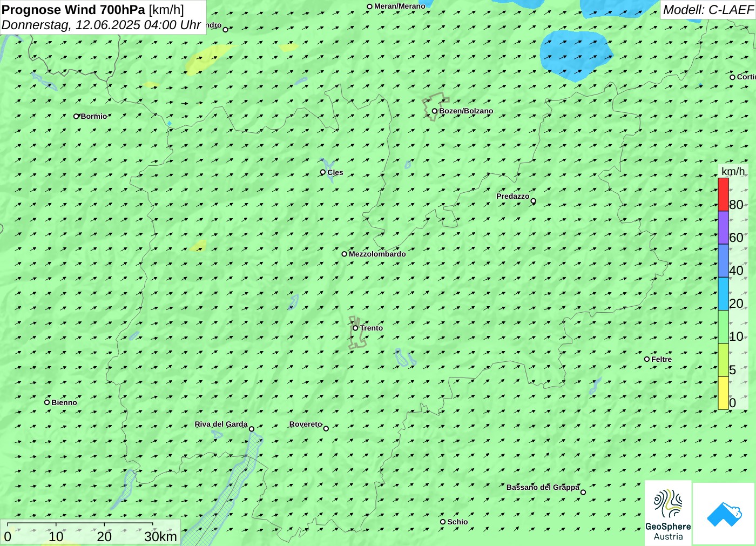Click the 'Riva del Garda' map label
The height and width of the screenshot is (546, 756).
(221, 424)
